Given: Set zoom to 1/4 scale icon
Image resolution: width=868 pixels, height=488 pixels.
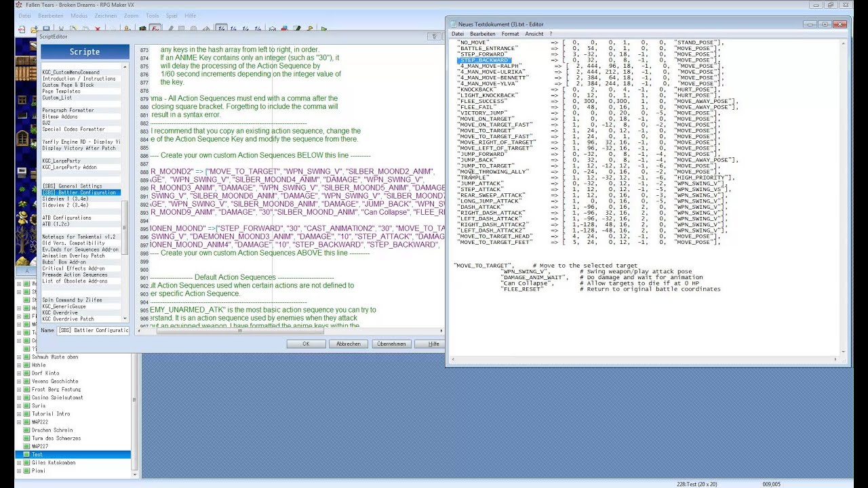Looking at the screenshot, I should 245,29.
